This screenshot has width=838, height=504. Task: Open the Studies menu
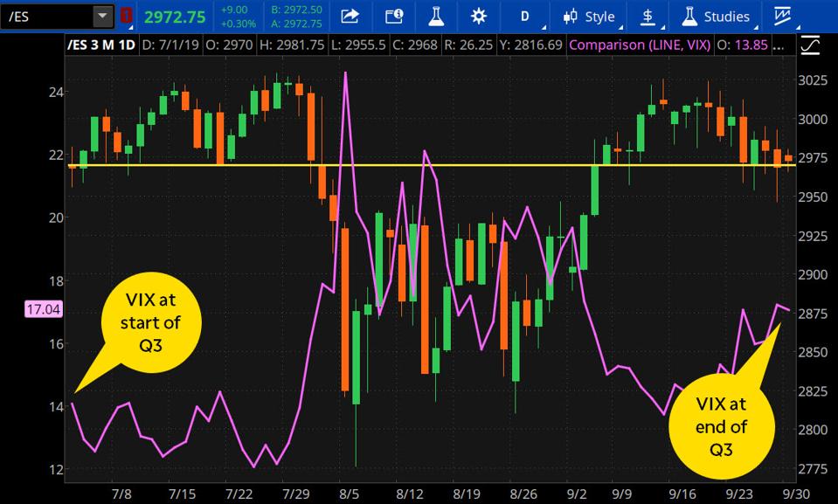(x=717, y=16)
